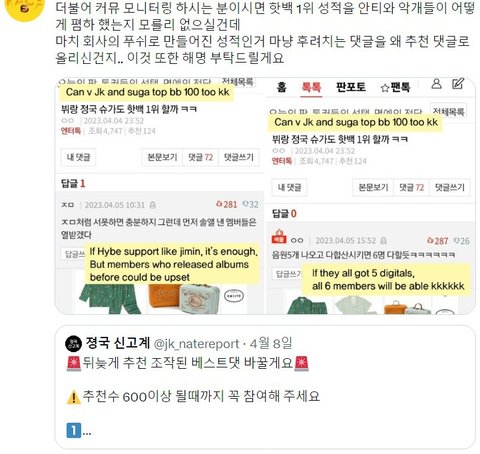Click the right 댓글쓰기 button
The width and height of the screenshot is (480, 454).
click(450, 187)
